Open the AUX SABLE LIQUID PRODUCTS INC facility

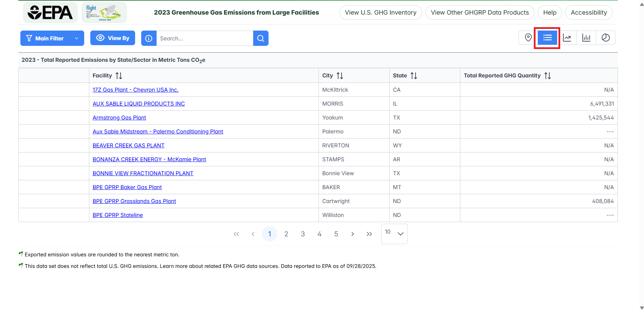139,104
